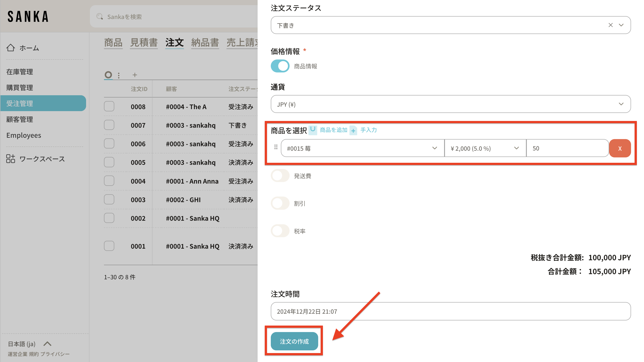
Task: Enable the 発送費 shipping fee toggle
Action: click(280, 176)
